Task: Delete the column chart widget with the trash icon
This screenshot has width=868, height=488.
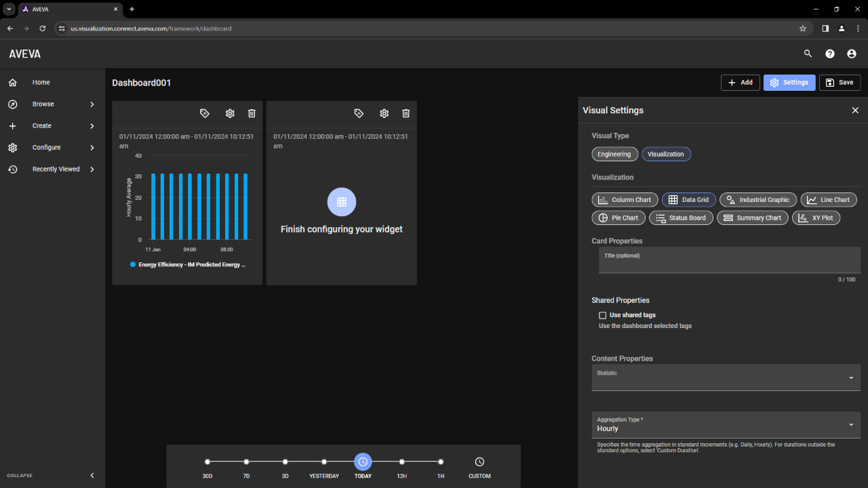Action: 252,114
